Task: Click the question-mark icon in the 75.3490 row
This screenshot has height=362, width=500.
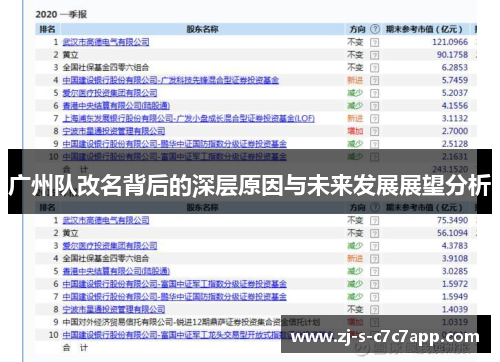Action: 375,220
